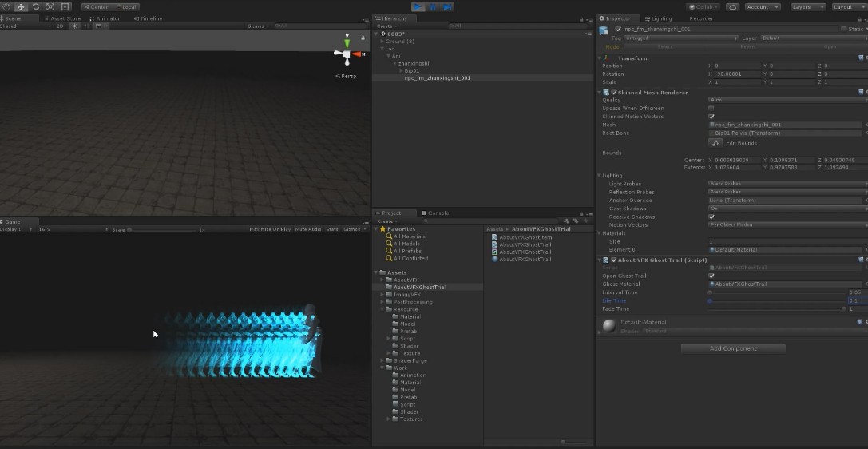Adjust the Life Time slider
868x449 pixels.
click(x=776, y=300)
